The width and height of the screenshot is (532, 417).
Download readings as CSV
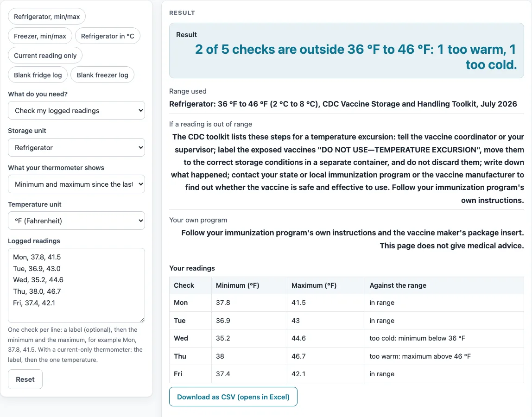coord(233,397)
